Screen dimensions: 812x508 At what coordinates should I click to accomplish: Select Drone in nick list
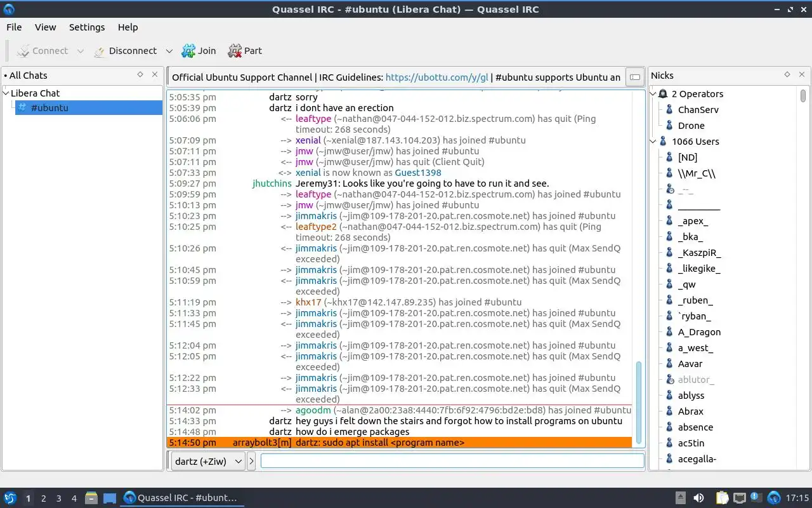(691, 126)
